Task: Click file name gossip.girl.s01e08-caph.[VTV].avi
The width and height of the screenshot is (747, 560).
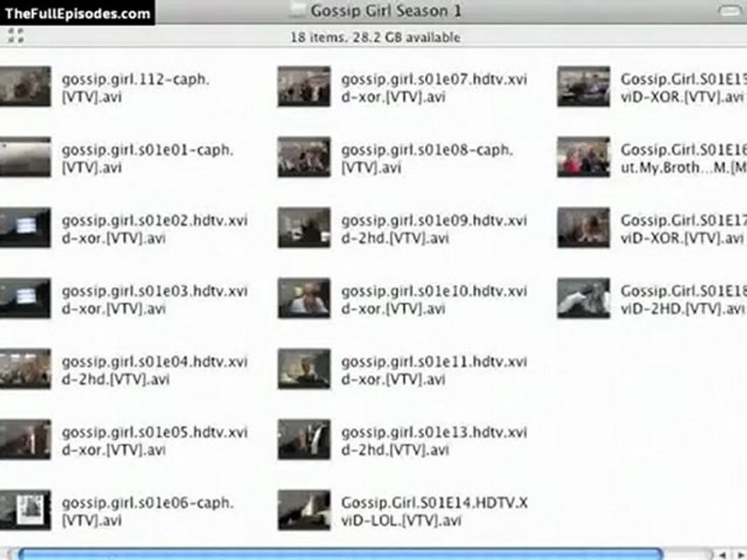Action: tap(427, 159)
